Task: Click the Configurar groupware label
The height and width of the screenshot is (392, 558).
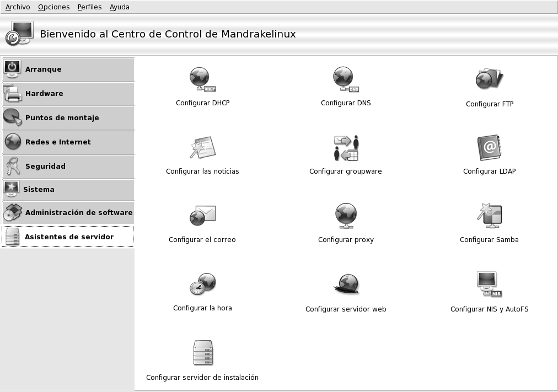Action: (x=346, y=171)
